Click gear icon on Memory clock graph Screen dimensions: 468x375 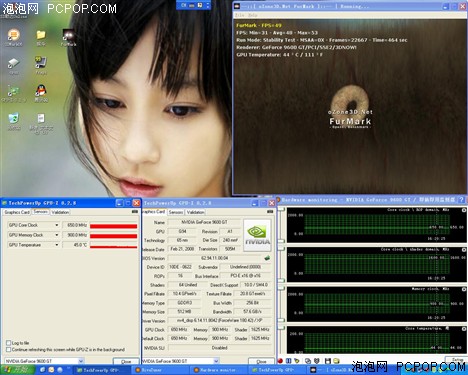(464, 289)
